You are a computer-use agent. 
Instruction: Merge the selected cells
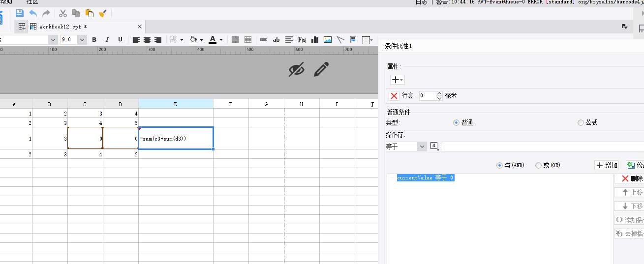click(x=235, y=40)
